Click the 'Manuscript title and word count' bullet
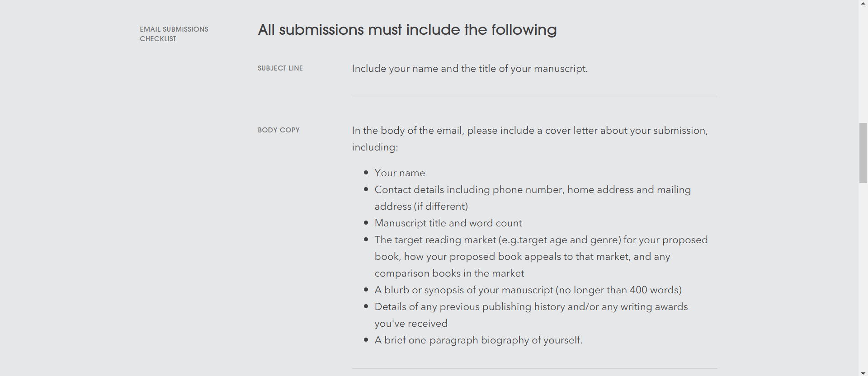The image size is (868, 376). tap(448, 223)
